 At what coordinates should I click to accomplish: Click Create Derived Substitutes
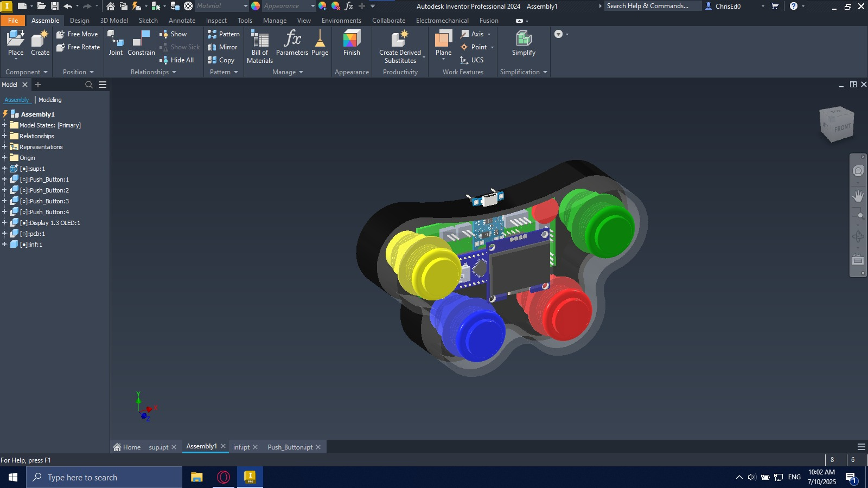[x=400, y=47]
